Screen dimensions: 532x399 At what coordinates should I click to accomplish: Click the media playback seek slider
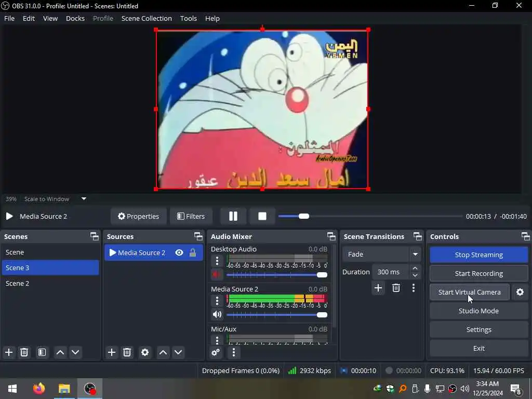click(370, 216)
